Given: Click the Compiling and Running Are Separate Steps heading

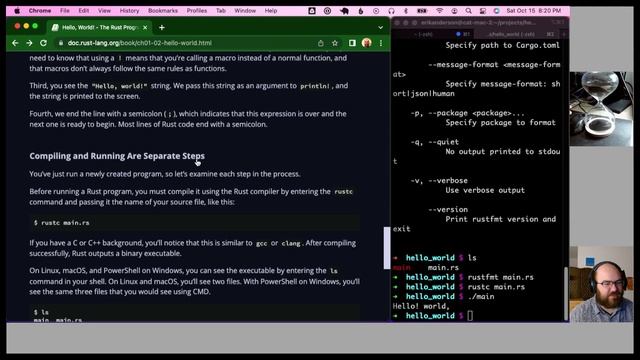Looking at the screenshot, I should point(117,156).
